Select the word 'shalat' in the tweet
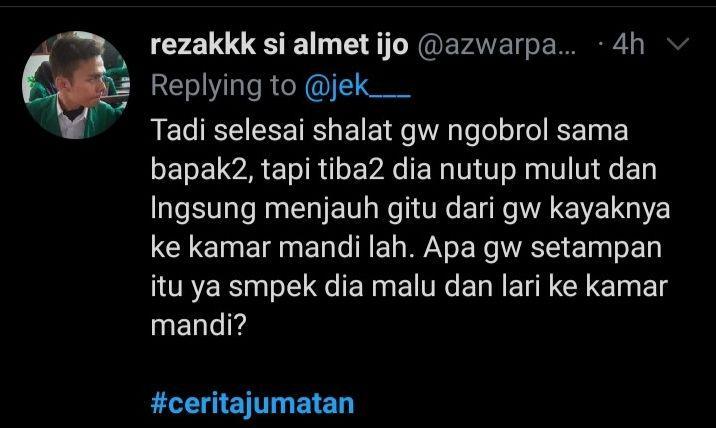 [352, 130]
